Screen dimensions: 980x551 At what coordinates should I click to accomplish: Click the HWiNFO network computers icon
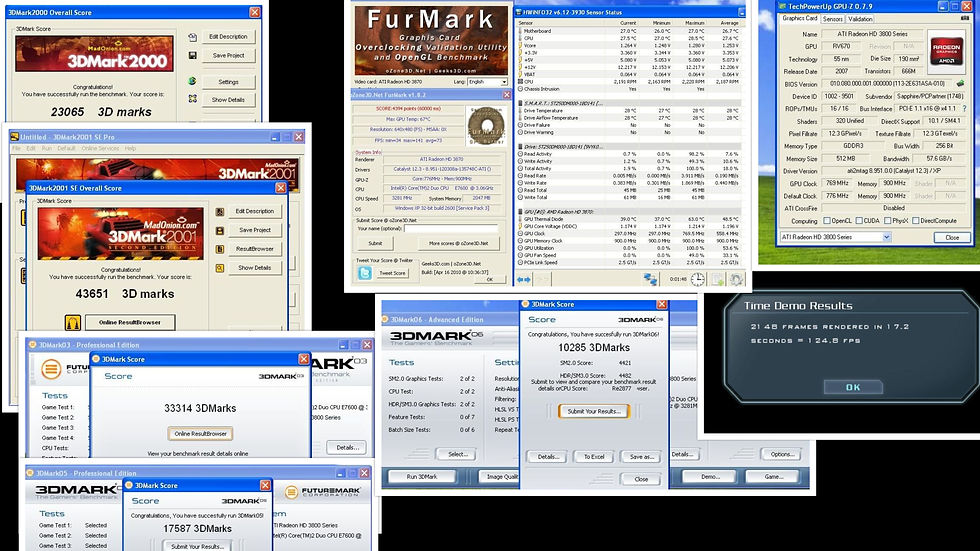[x=651, y=280]
